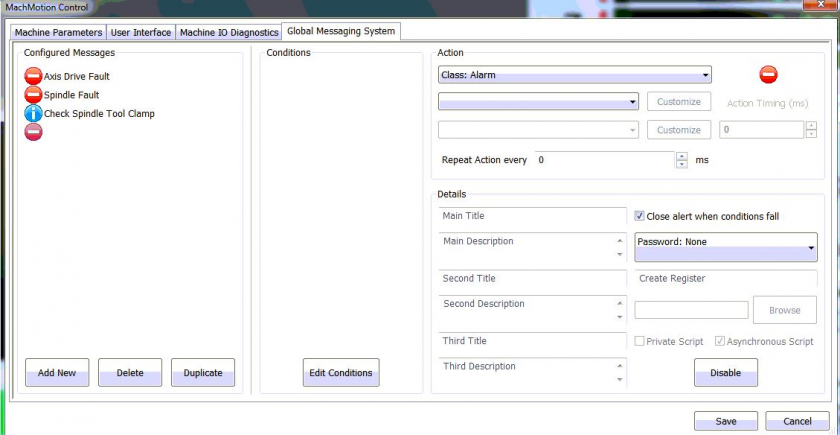840x435 pixels.
Task: Click the Browse button
Action: (785, 310)
